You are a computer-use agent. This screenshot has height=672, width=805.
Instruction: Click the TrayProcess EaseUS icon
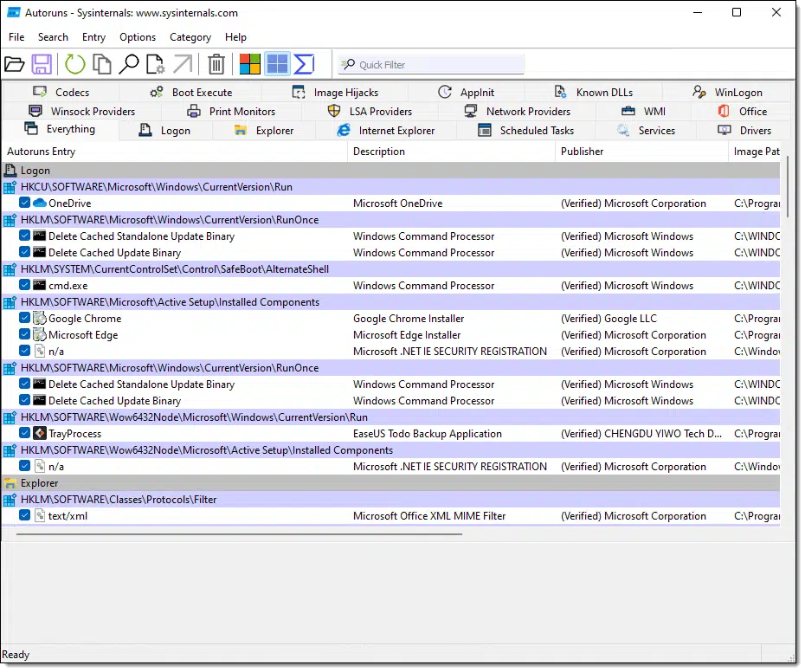(40, 433)
